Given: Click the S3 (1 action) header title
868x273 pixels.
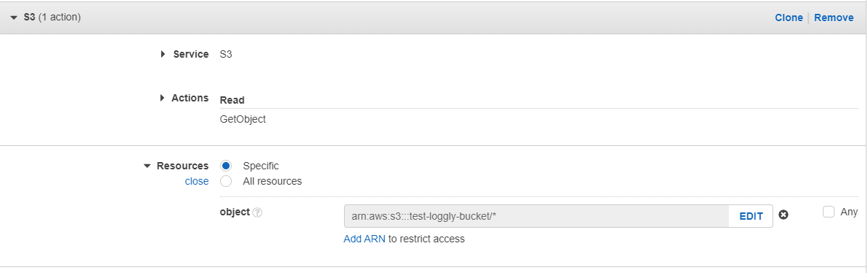Looking at the screenshot, I should tap(52, 18).
